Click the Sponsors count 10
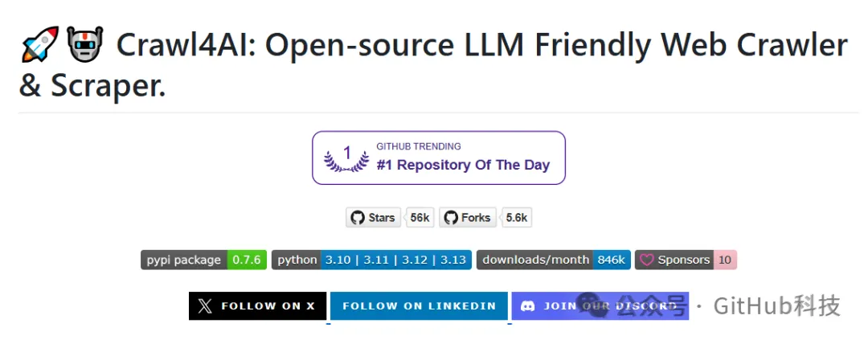868x340 pixels. (x=725, y=260)
